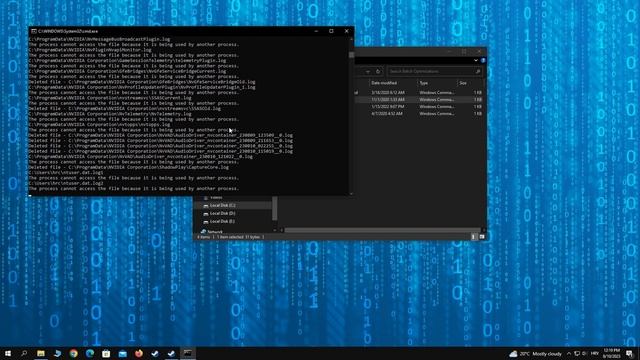Open Microsoft Store from the taskbar
640x360 pixels.
pos(106,353)
